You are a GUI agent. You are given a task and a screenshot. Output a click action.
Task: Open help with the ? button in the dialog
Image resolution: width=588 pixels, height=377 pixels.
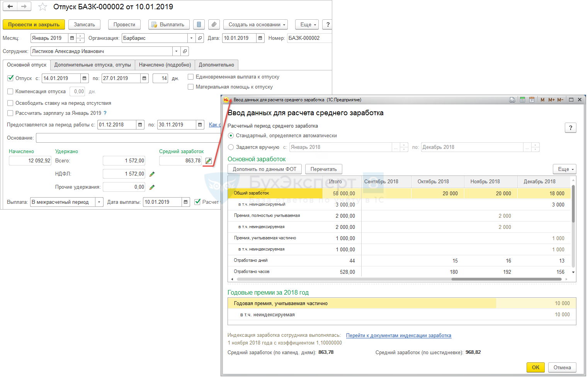coord(571,128)
